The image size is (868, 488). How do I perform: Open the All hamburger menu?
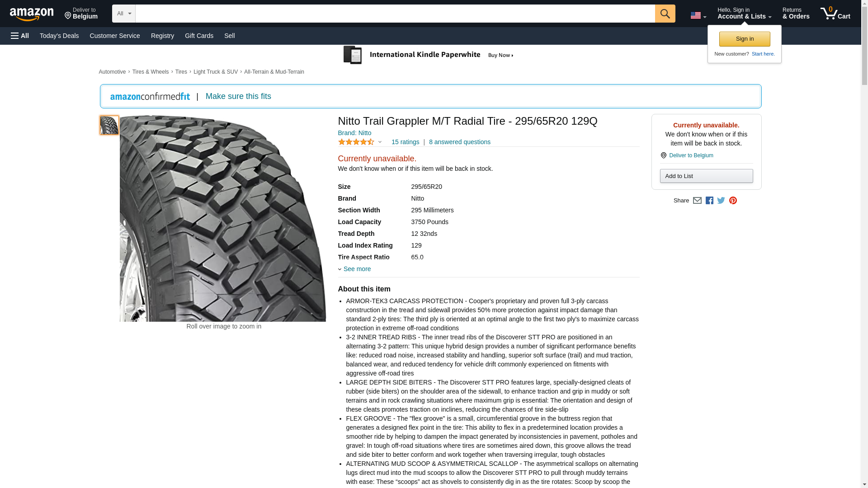pos(20,36)
